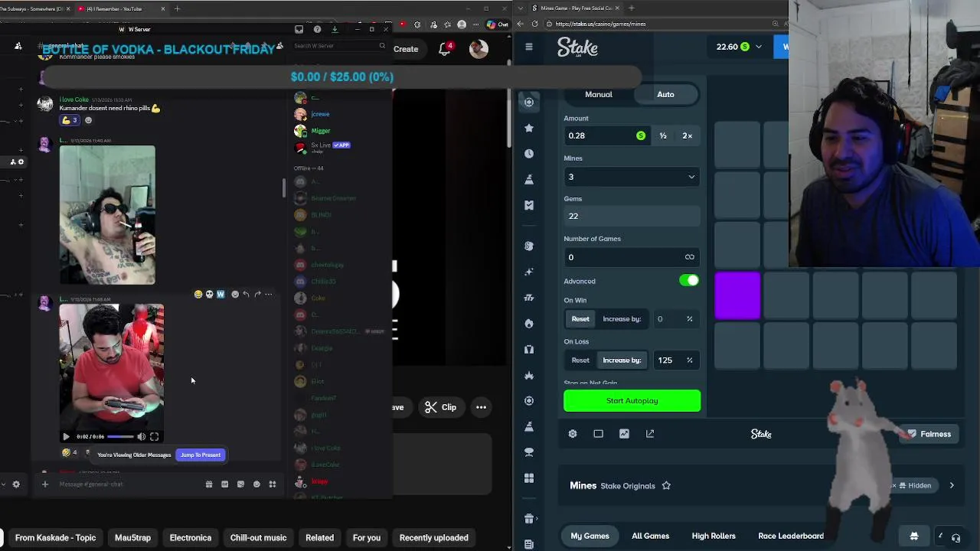Reply to the hovered Discord video message
This screenshot has width=980, height=551.
tap(246, 294)
